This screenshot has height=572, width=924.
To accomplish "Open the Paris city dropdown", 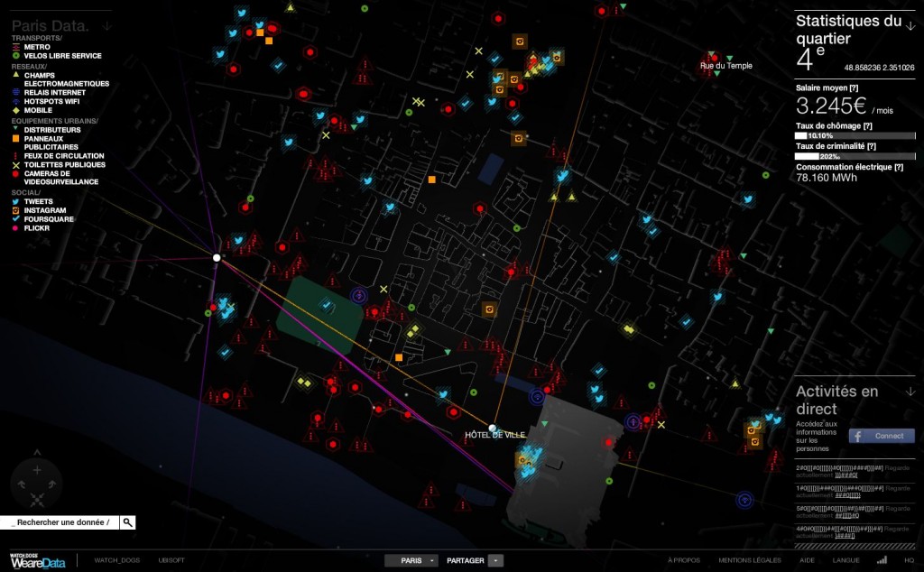I will 411,560.
